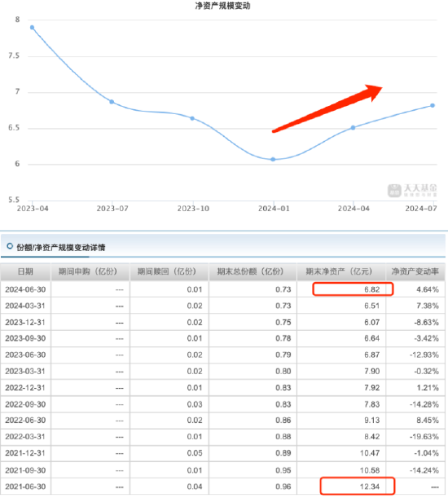Viewport: 448px width, 498px height.
Task: Click change rate 4.64%
Action: pyautogui.click(x=428, y=289)
